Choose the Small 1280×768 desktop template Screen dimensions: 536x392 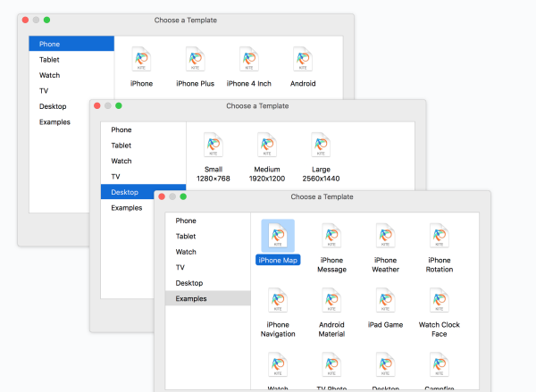[x=214, y=146]
